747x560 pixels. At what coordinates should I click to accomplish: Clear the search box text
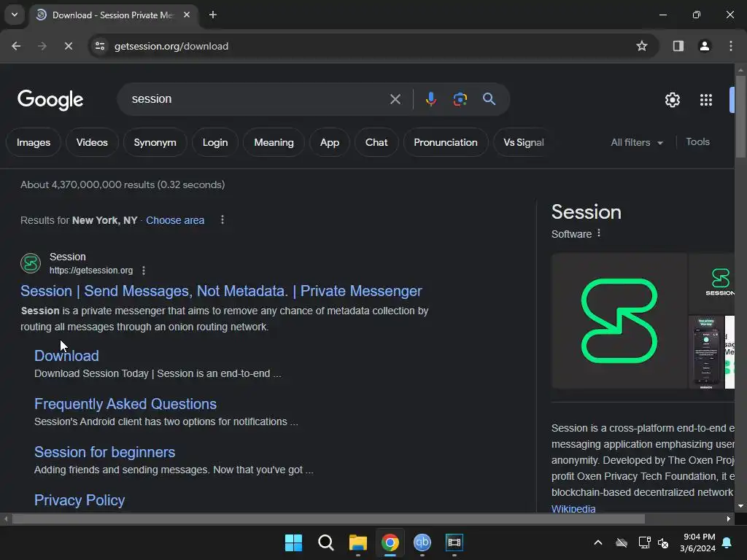pyautogui.click(x=395, y=99)
